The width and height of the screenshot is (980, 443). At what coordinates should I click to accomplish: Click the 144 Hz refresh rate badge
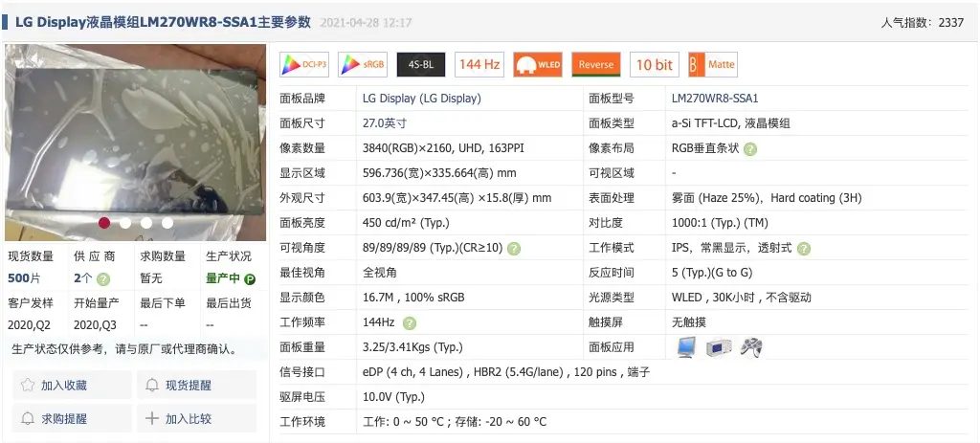pos(479,64)
